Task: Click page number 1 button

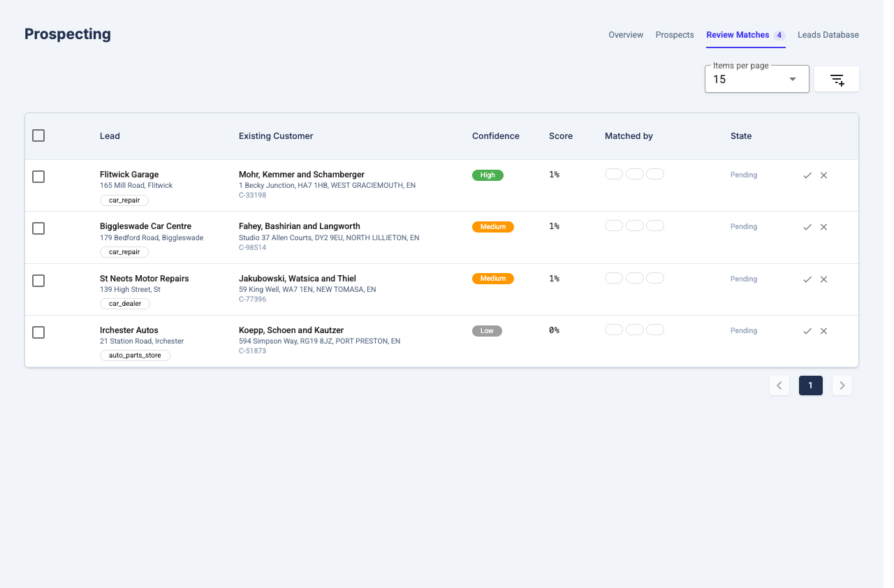Action: pyautogui.click(x=811, y=385)
